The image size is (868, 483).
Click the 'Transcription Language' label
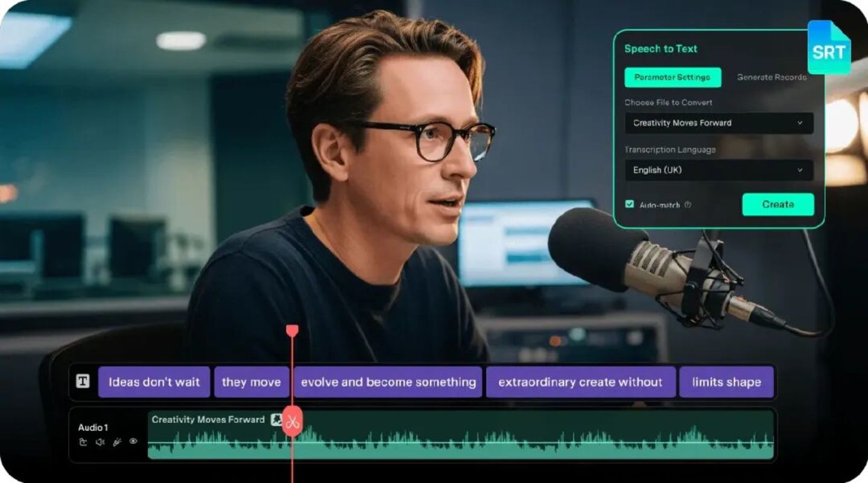670,150
